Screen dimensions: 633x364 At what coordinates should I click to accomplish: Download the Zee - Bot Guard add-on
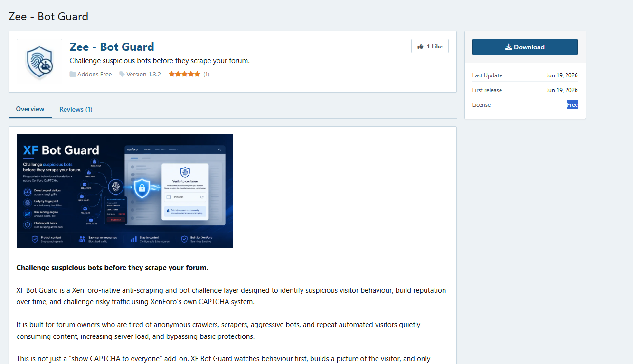click(x=525, y=47)
